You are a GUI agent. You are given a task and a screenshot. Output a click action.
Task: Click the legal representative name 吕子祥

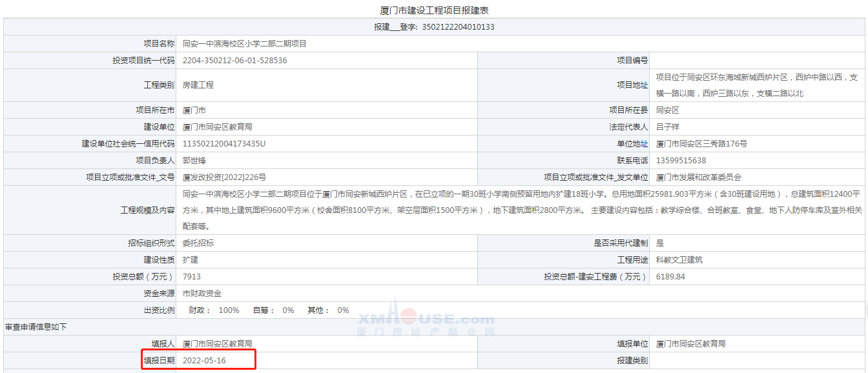pyautogui.click(x=668, y=127)
